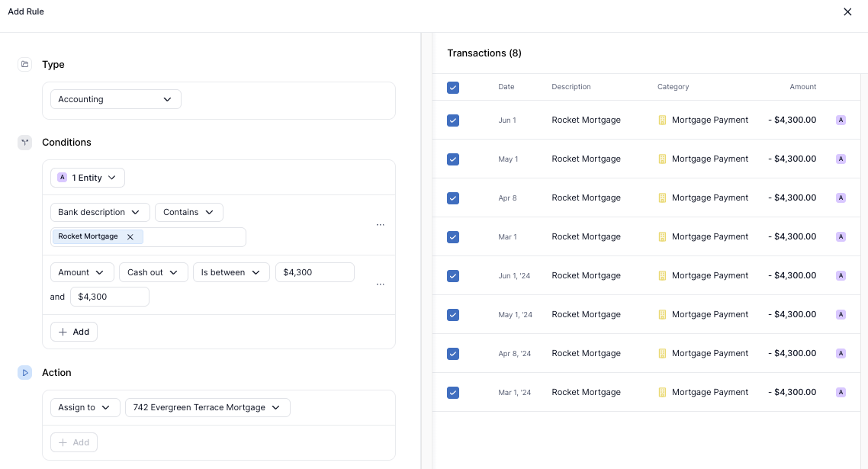Open the Is between operator dropdown

230,272
